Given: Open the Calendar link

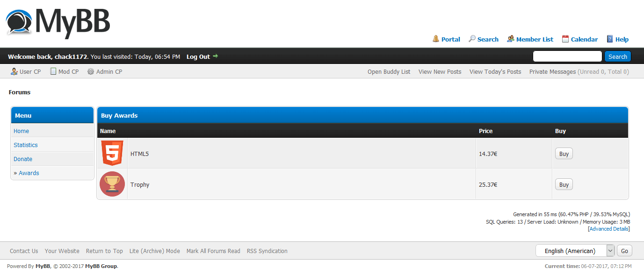Looking at the screenshot, I should coord(584,39).
